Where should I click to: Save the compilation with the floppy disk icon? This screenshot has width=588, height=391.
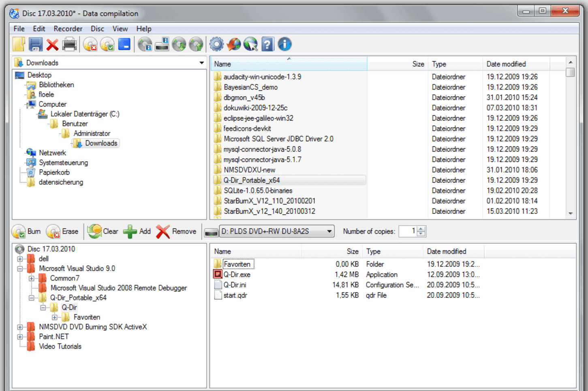tap(36, 44)
